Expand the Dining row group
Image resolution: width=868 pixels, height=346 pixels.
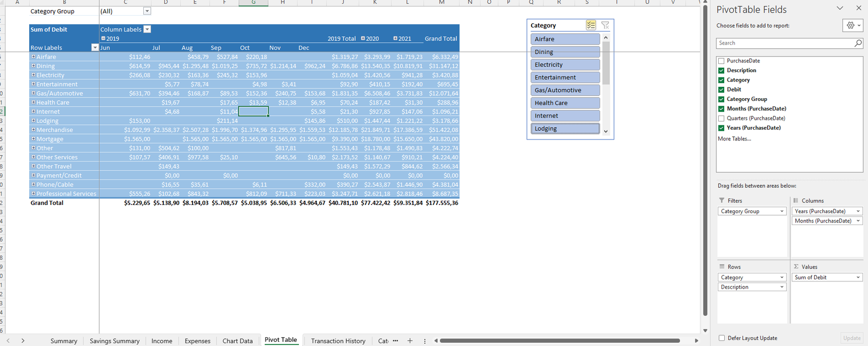(x=33, y=66)
